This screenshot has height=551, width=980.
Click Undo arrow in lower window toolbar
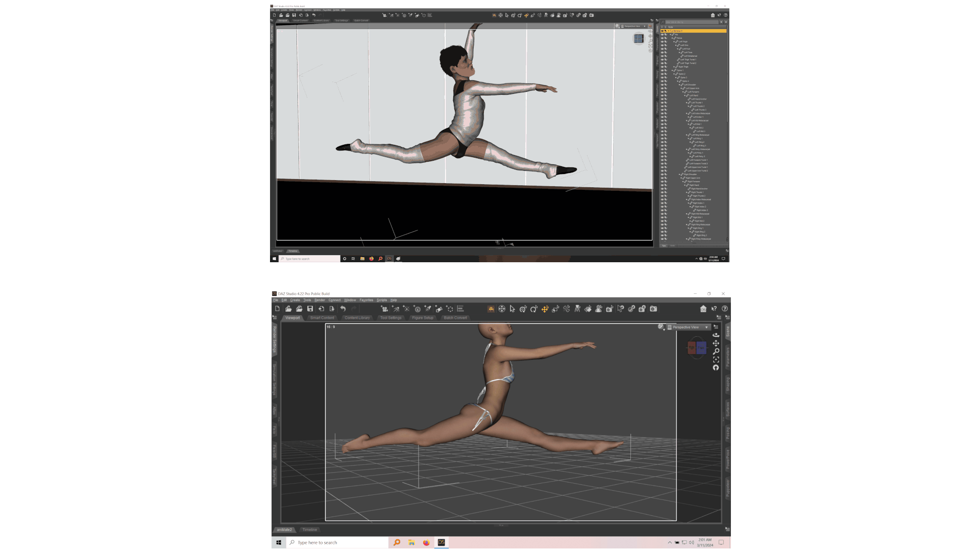343,309
